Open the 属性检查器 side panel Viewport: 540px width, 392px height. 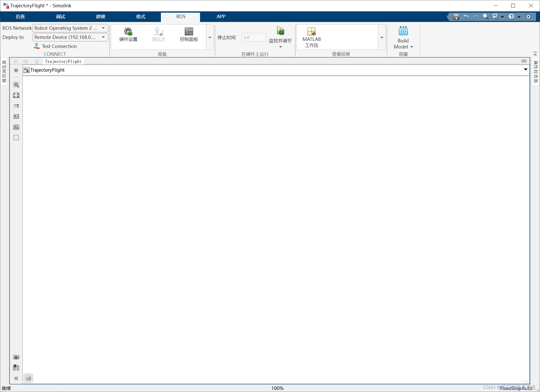tap(536, 71)
